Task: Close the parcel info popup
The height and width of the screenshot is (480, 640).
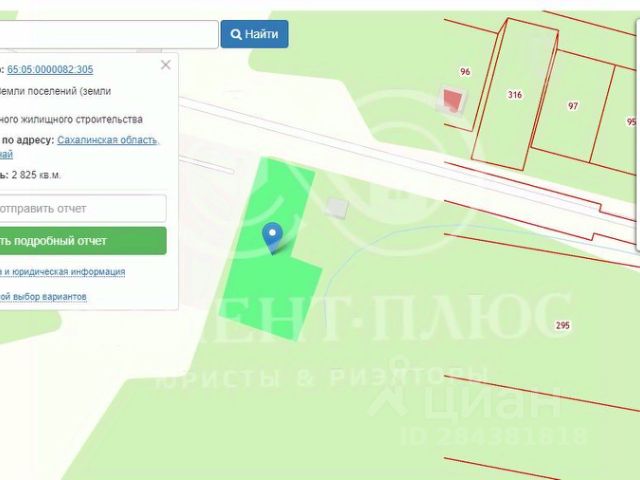Action: pos(165,65)
